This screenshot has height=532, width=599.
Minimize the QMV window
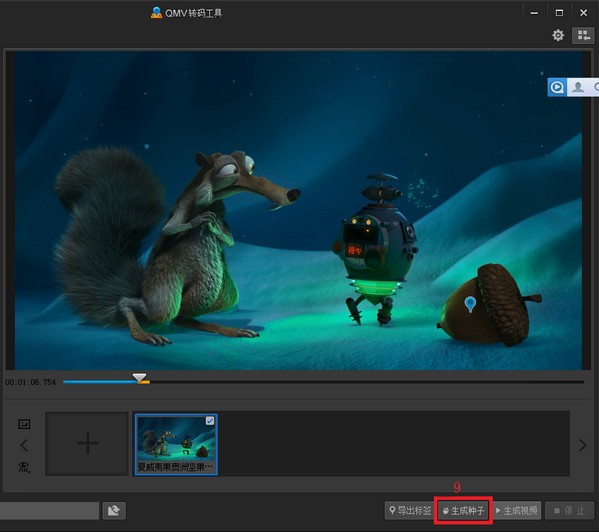tap(534, 13)
